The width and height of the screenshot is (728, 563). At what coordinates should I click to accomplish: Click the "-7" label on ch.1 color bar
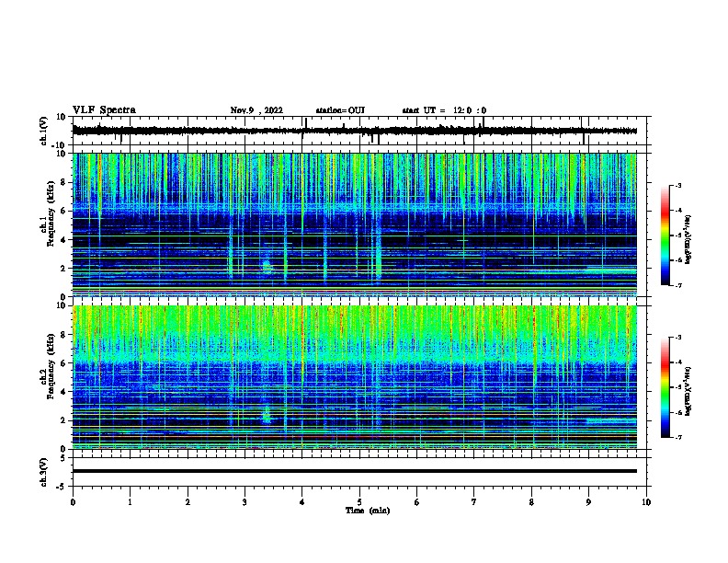click(677, 285)
